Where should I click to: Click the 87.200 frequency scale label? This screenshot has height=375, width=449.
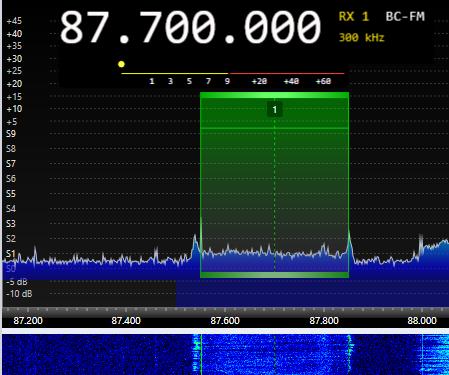(28, 321)
